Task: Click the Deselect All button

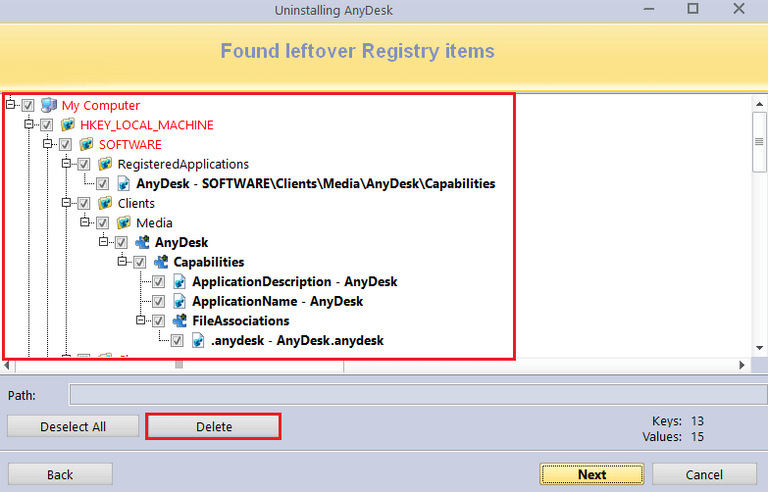Action: point(73,426)
